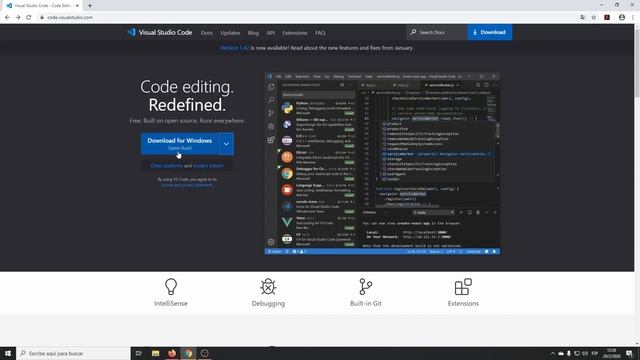Click the Debugging bug icon

pyautogui.click(x=268, y=287)
